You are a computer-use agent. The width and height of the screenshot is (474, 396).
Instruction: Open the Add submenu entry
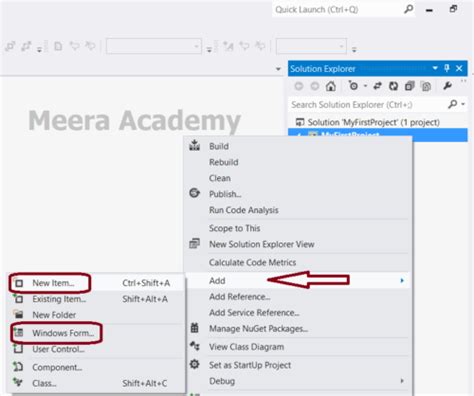298,281
